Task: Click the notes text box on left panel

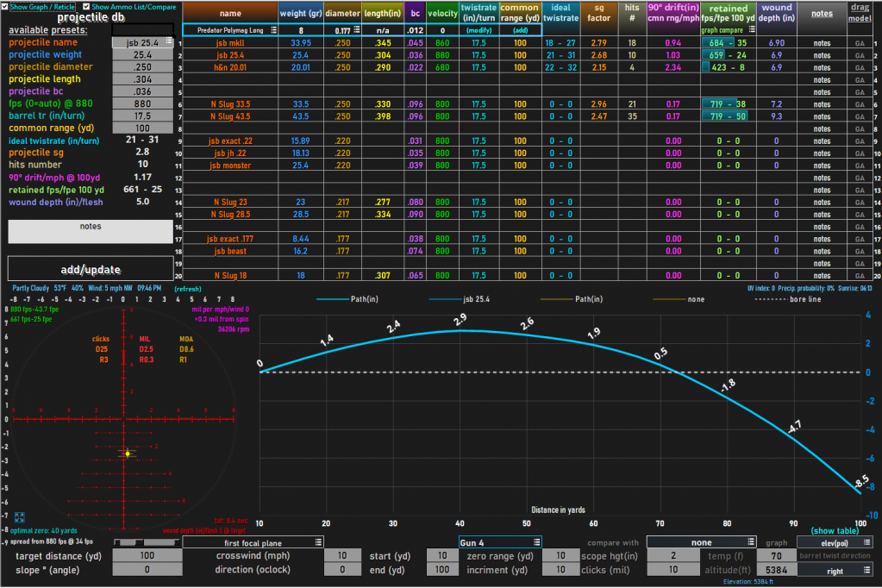Action: point(91,231)
